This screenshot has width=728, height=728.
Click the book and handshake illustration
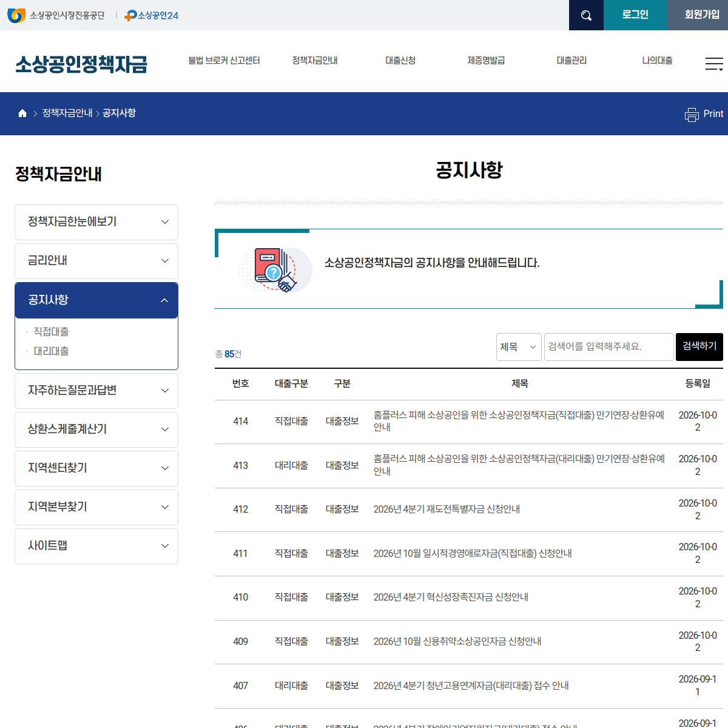point(276,269)
